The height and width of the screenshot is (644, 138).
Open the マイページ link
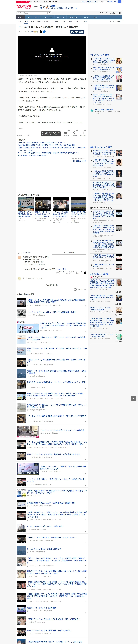[x=103, y=13]
